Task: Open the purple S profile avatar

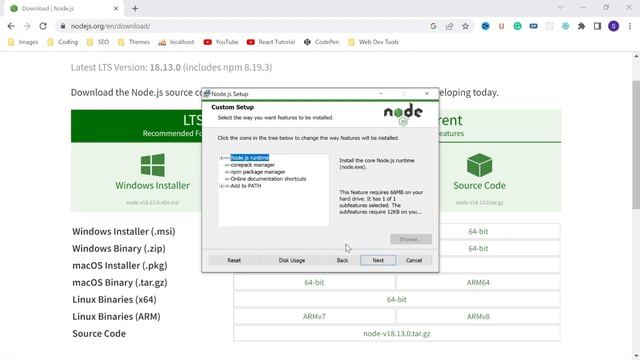Action: tap(613, 26)
